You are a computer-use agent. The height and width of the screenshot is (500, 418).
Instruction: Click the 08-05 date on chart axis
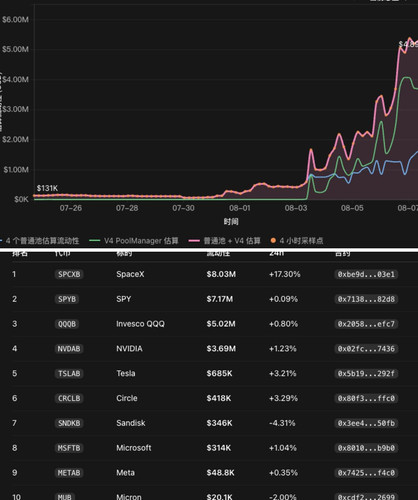(352, 208)
